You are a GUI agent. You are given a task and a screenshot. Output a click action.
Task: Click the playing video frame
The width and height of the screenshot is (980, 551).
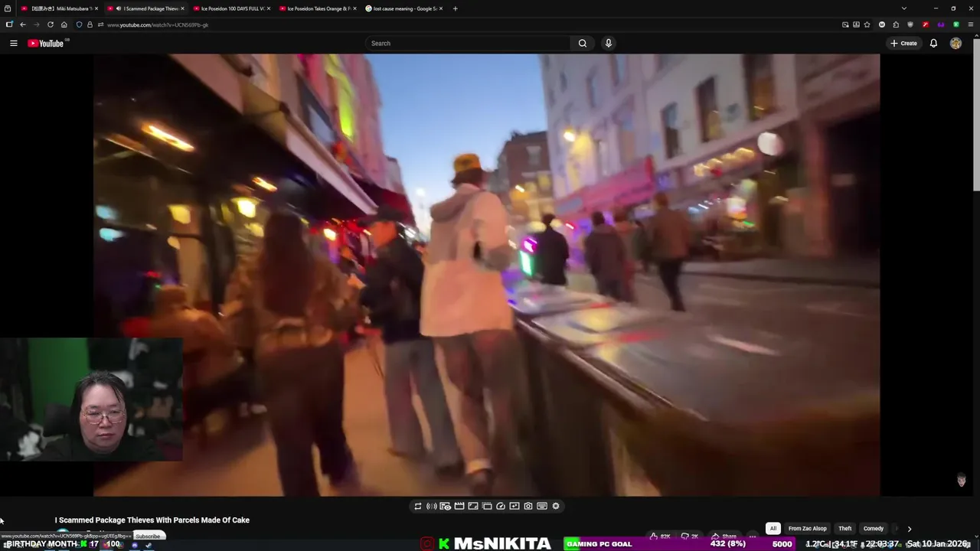pos(487,275)
